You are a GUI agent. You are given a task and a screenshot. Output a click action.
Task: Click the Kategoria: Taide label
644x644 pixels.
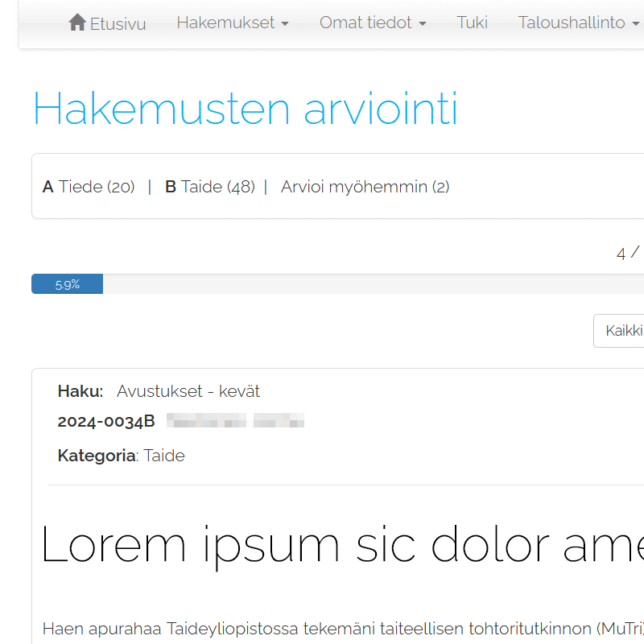point(121,456)
